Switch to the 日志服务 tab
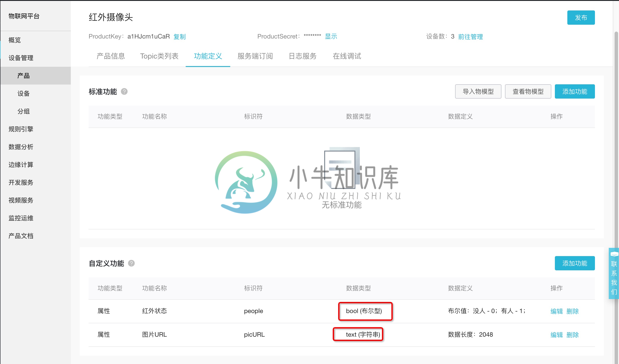The image size is (619, 364). point(303,56)
